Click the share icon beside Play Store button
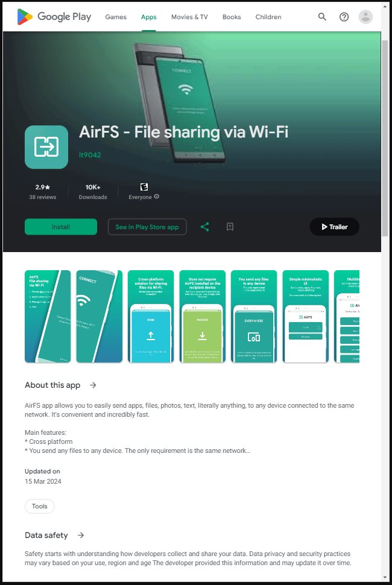The image size is (392, 585). tap(205, 227)
